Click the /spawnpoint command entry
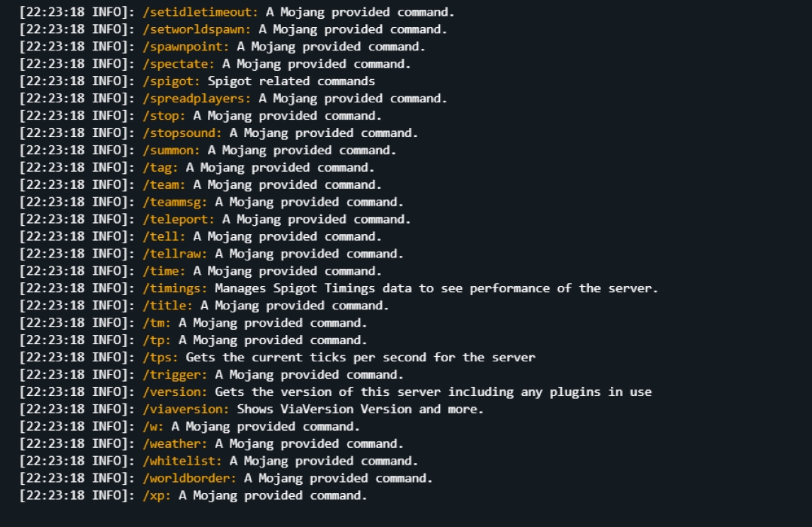 click(185, 47)
